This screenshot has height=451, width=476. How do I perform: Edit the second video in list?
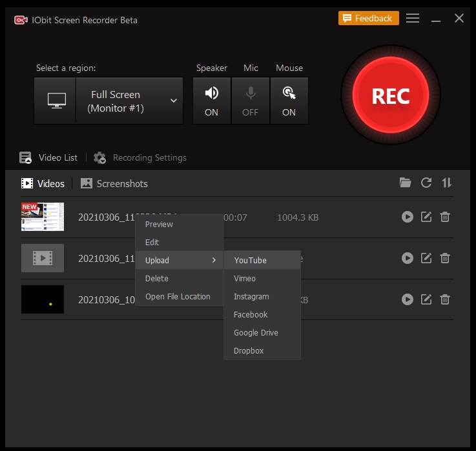tap(426, 258)
